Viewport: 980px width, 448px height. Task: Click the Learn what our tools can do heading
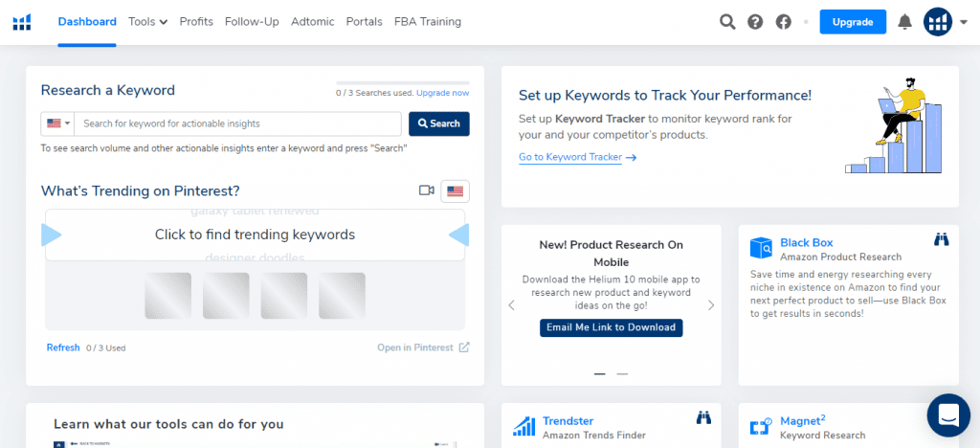pos(168,424)
